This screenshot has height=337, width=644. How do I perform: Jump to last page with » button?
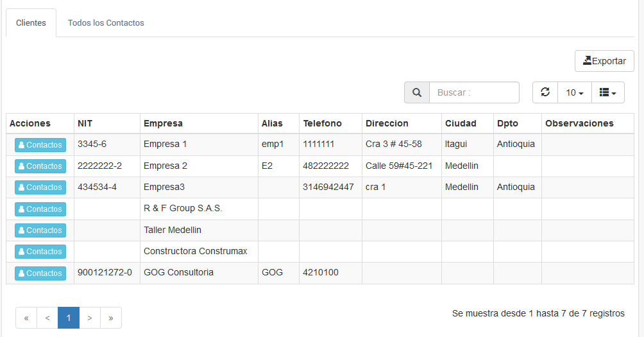pyautogui.click(x=111, y=318)
